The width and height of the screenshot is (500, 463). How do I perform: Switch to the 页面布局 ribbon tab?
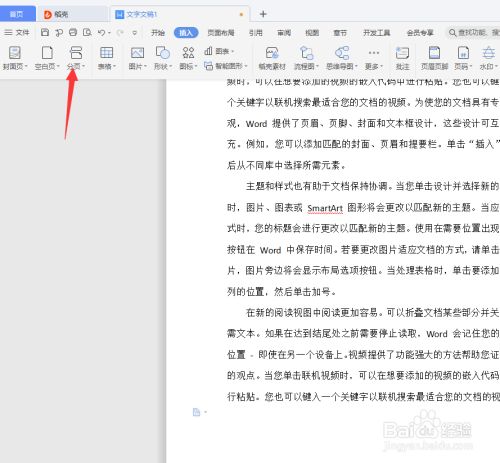pyautogui.click(x=221, y=33)
